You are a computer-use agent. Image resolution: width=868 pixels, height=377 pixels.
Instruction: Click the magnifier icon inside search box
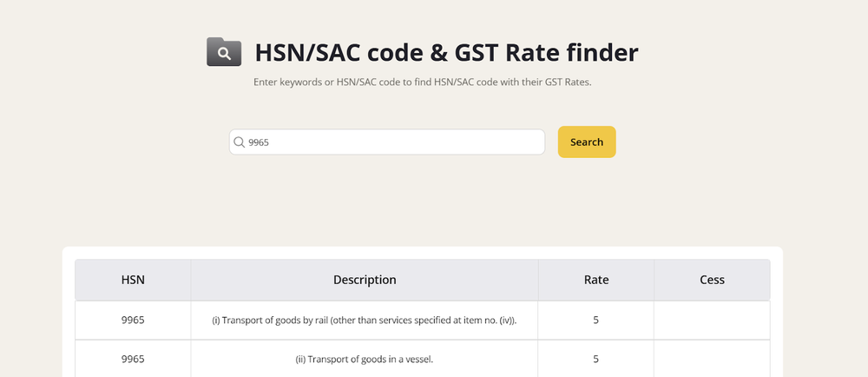[239, 142]
